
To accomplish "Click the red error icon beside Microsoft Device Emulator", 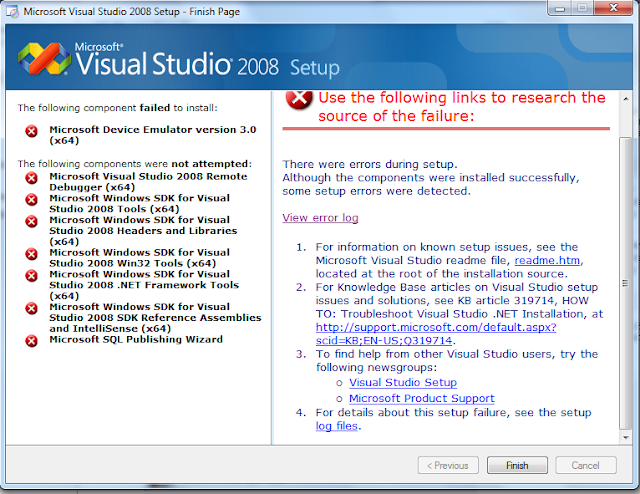I will pos(31,131).
